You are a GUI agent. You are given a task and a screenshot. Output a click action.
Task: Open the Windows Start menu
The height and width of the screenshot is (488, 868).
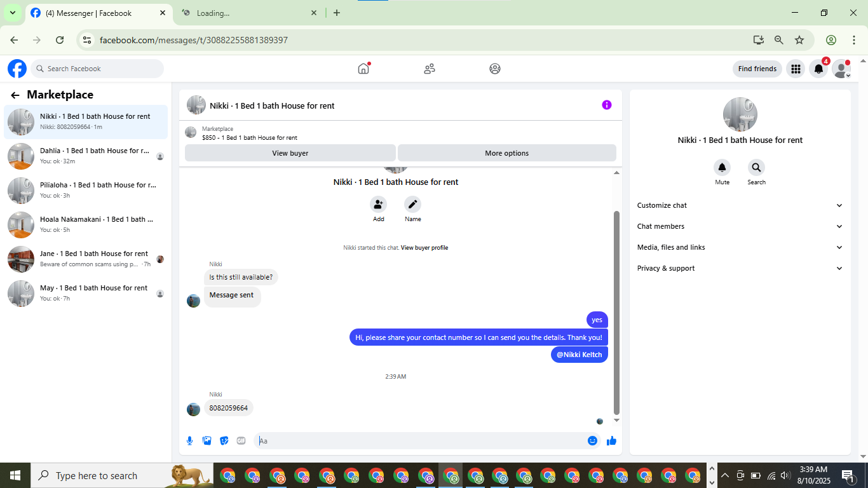point(15,475)
